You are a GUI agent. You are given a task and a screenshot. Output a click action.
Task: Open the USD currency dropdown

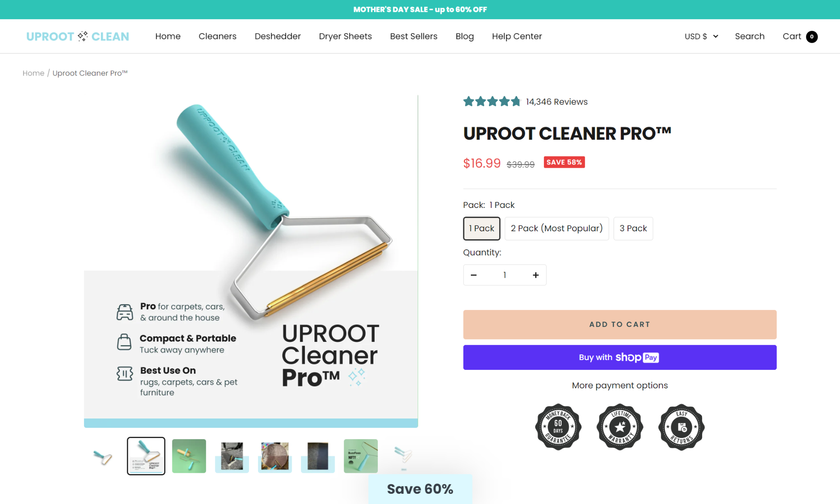coord(701,36)
